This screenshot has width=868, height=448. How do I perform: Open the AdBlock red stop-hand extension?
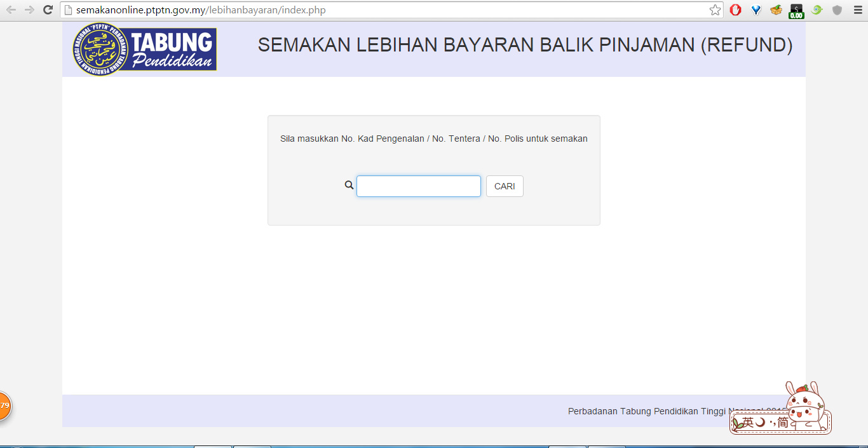pyautogui.click(x=735, y=10)
